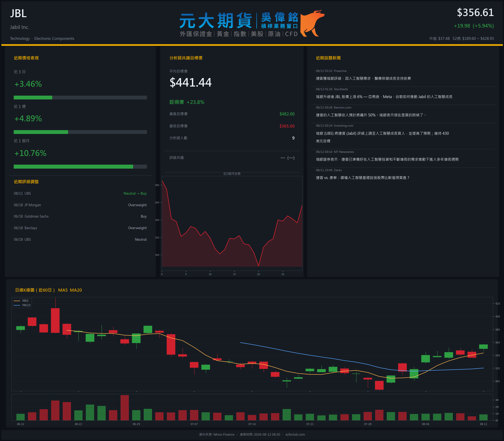
Task: Click the 06/18 JP Morgan rating row
Action: (x=80, y=205)
